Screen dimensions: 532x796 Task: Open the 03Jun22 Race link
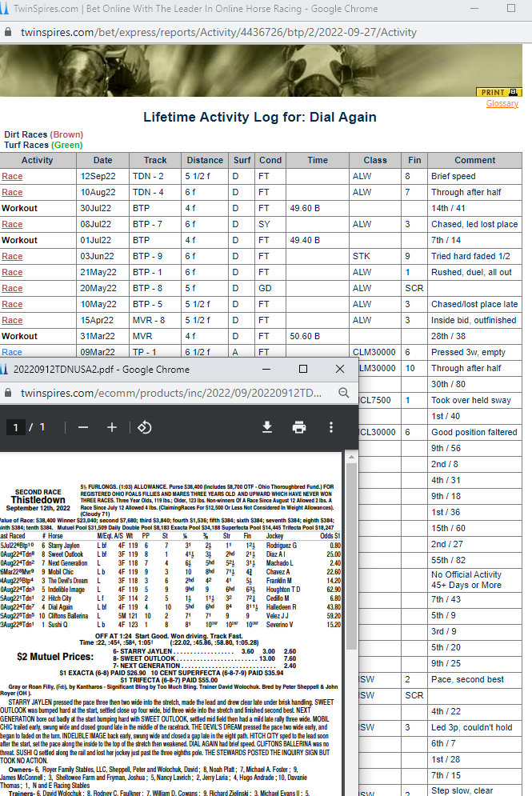12,256
